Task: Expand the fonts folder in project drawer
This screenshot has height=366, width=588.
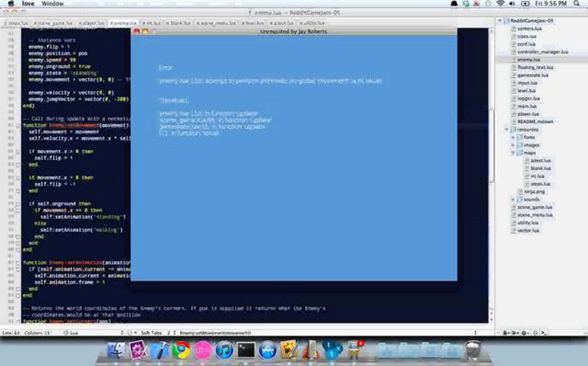Action: click(x=513, y=137)
